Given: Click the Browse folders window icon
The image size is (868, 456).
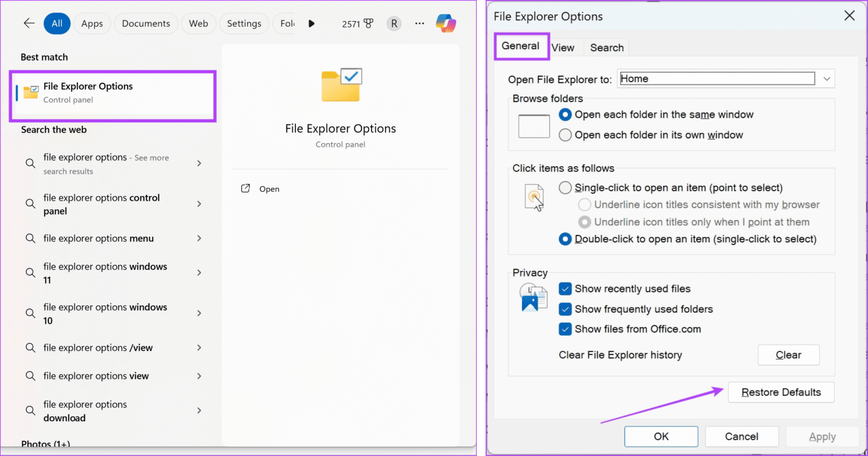Looking at the screenshot, I should click(534, 126).
